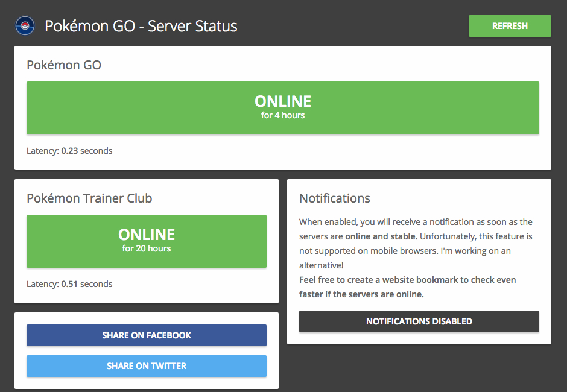Click 'Latency: 0.23 seconds' text
Viewport: 567px width, 392px height.
69,151
